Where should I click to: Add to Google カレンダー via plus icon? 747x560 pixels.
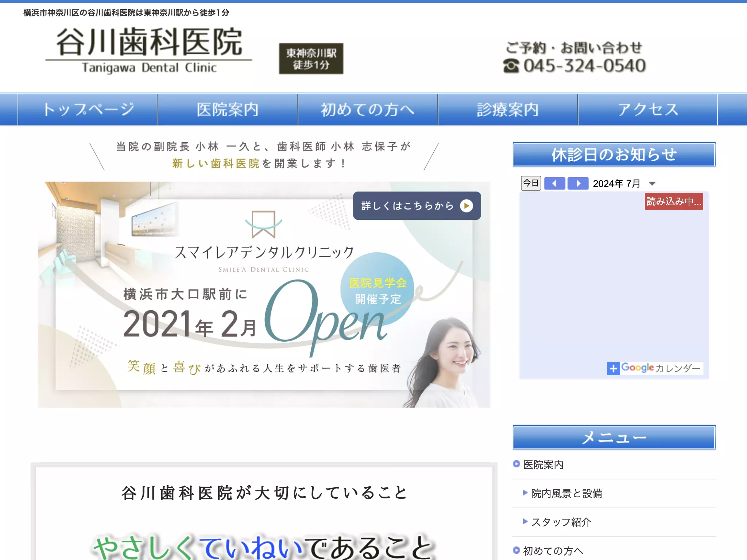coord(613,368)
